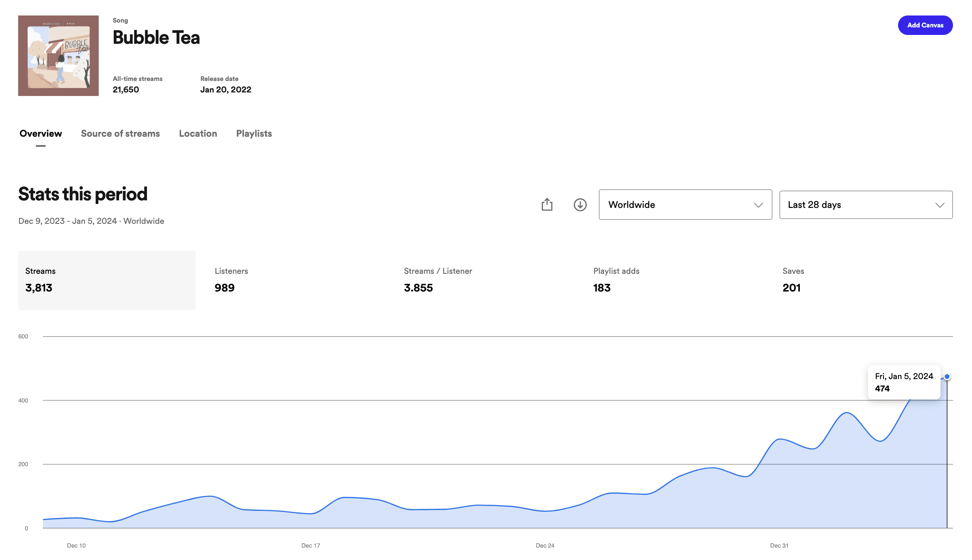Screen dimensions: 972x560
Task: Click chevron arrow of Worldwide selector
Action: tap(758, 205)
